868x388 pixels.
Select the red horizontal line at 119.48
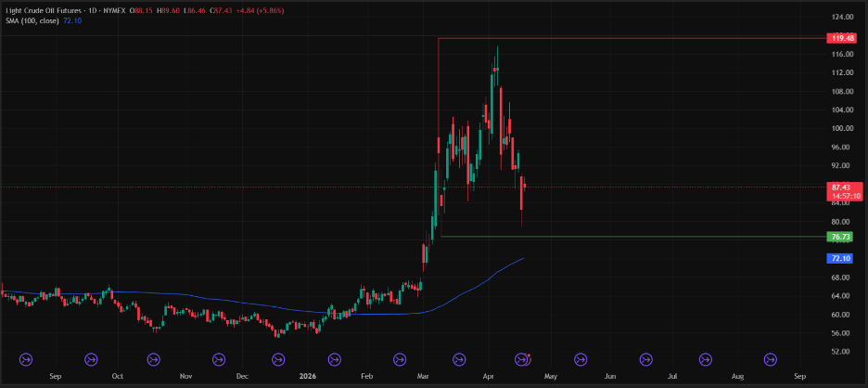pyautogui.click(x=631, y=38)
